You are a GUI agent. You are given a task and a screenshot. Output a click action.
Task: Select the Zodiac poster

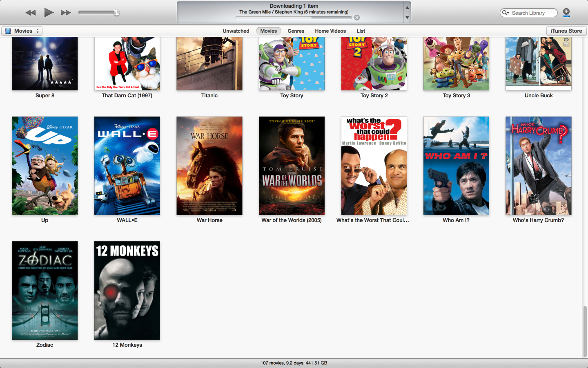pos(45,290)
